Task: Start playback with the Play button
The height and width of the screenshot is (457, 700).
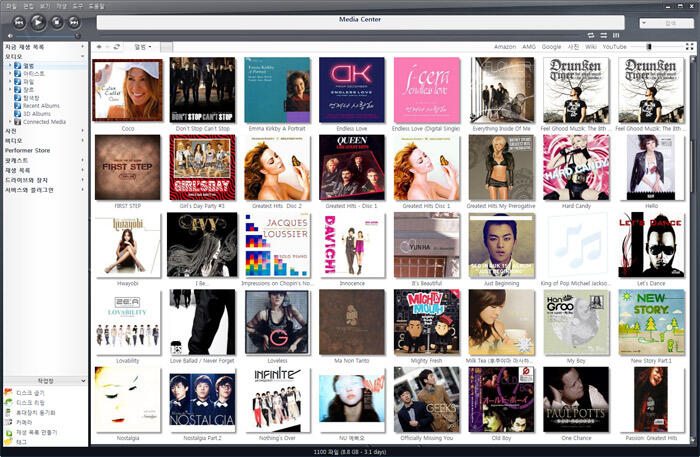Action: 38,22
